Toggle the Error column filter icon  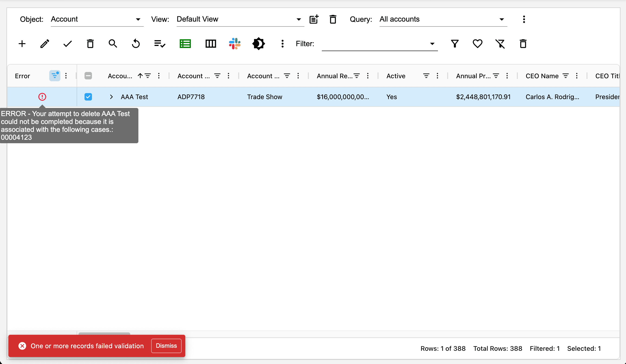pyautogui.click(x=54, y=76)
